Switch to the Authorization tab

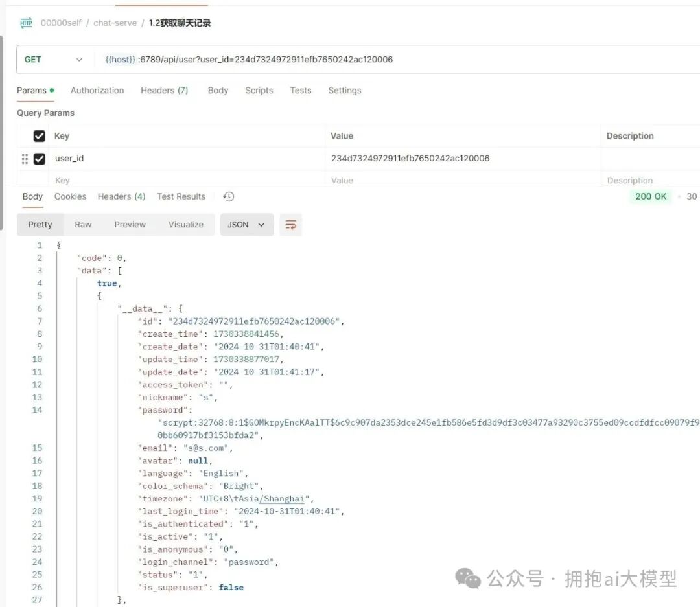[97, 91]
